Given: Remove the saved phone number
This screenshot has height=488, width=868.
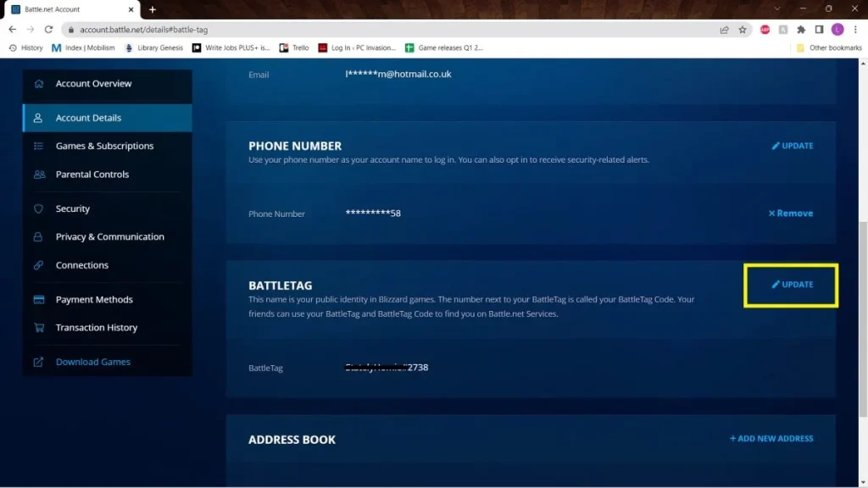Looking at the screenshot, I should click(791, 213).
